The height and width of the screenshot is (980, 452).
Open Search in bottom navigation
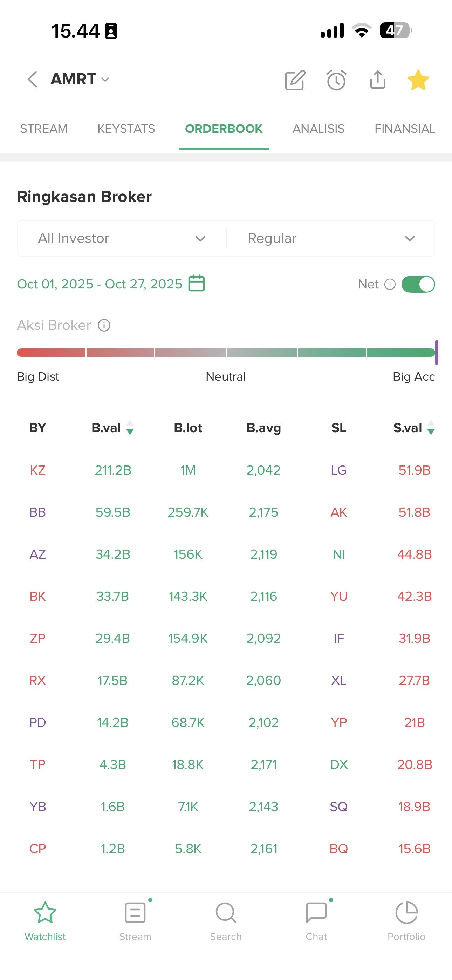[x=226, y=919]
